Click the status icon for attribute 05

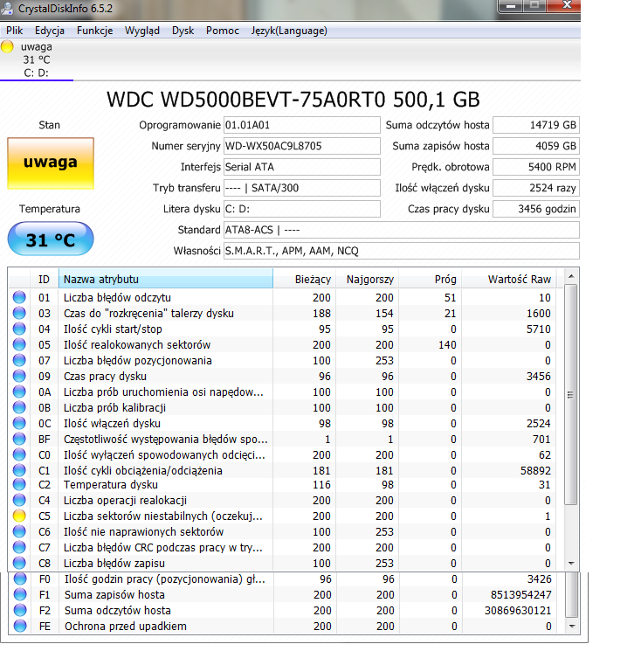(19, 344)
